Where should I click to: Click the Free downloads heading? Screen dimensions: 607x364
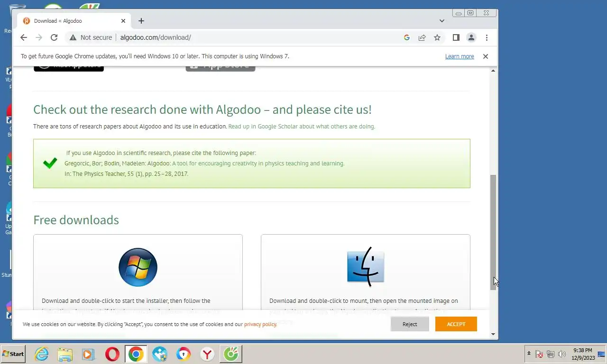[76, 220]
